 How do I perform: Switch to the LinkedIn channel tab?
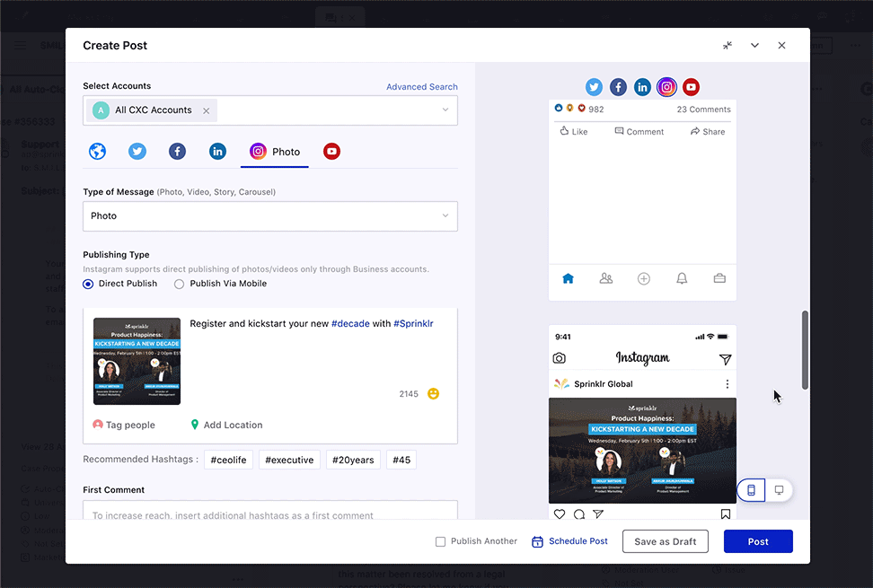click(217, 152)
